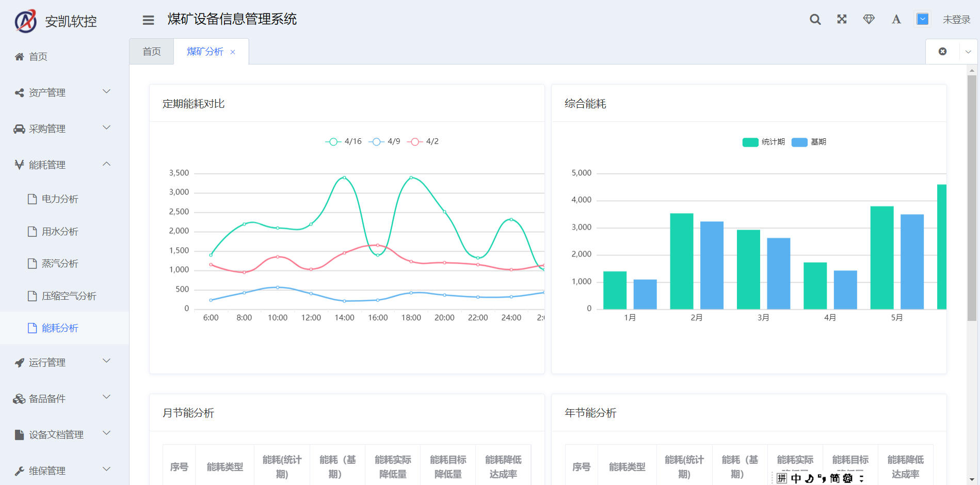The width and height of the screenshot is (980, 485).
Task: Toggle fullscreen with the expand arrows icon
Action: click(x=842, y=19)
